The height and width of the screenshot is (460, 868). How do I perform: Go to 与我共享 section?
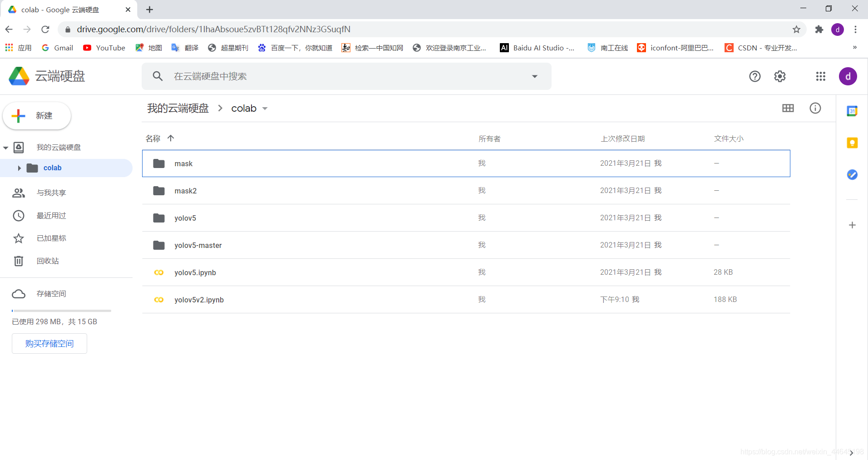(x=51, y=193)
